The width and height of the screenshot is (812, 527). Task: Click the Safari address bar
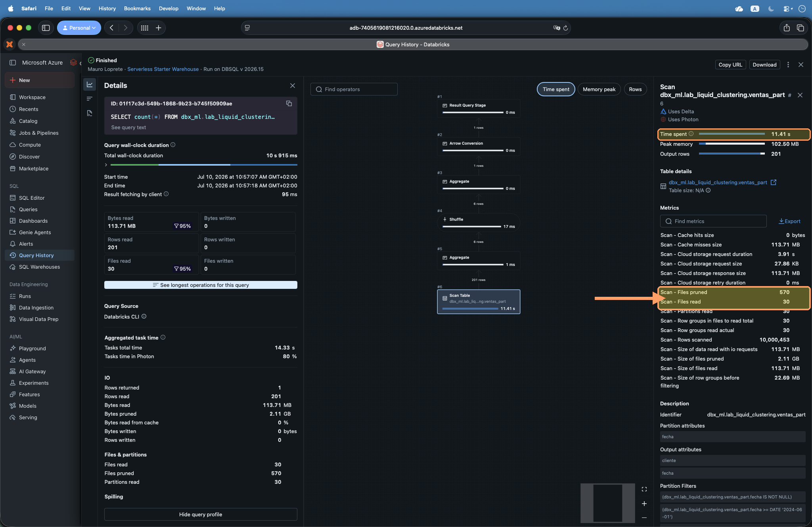pyautogui.click(x=406, y=28)
